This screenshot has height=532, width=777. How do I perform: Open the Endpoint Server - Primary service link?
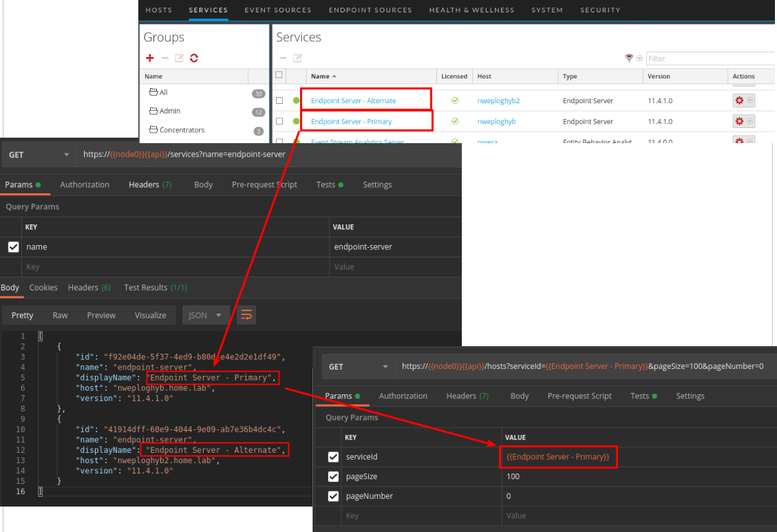pos(351,122)
